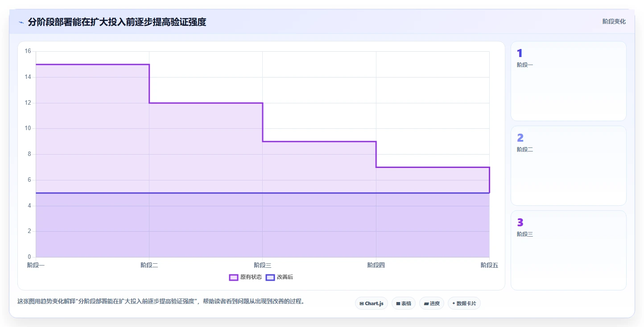The width and height of the screenshot is (644, 327).
Task: Click the description text starting with 这张图用趋势变化解释
Action: point(161,302)
